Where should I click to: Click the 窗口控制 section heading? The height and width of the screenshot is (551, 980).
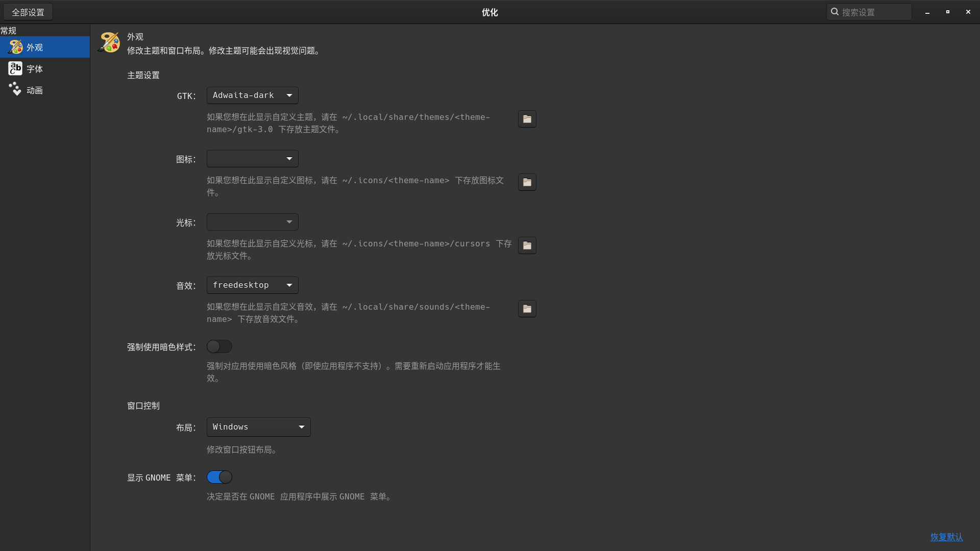pos(143,406)
